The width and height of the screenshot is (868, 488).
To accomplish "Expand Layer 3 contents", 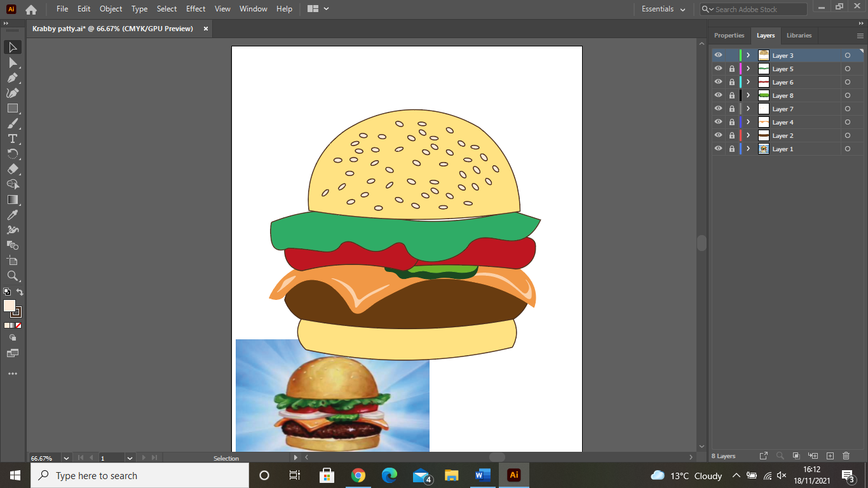I will click(749, 55).
